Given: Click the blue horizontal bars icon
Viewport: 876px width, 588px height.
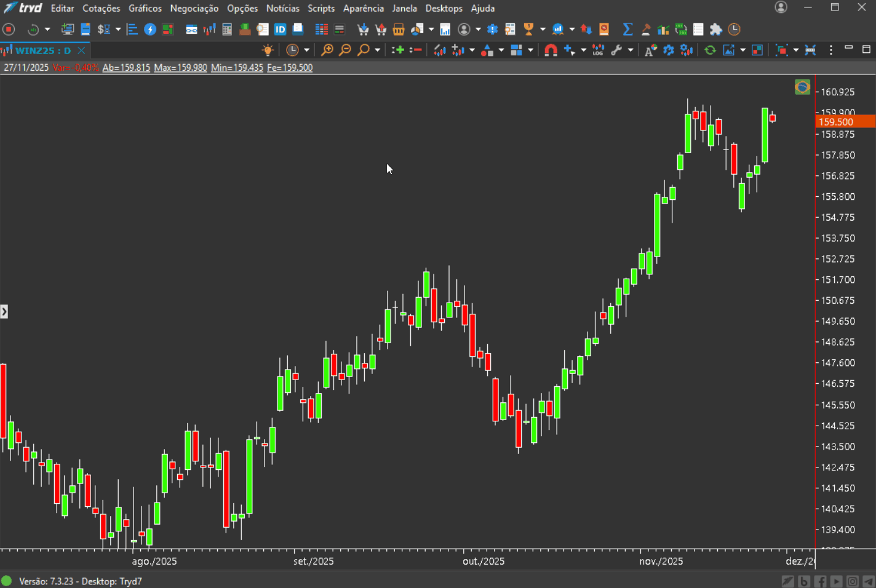Looking at the screenshot, I should [132, 29].
